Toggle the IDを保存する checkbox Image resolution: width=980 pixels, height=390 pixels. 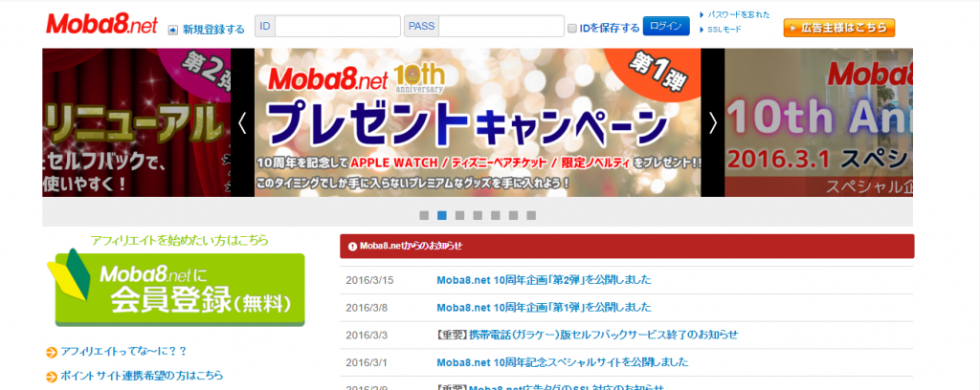pyautogui.click(x=572, y=28)
